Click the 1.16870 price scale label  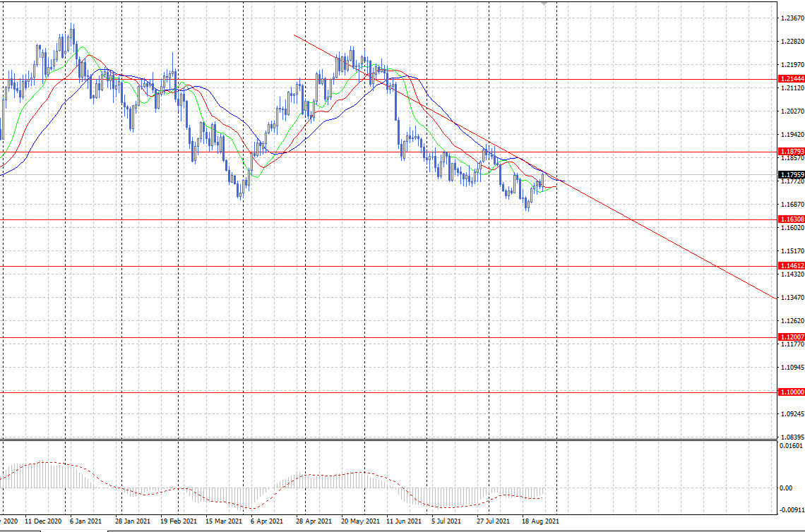pos(792,205)
